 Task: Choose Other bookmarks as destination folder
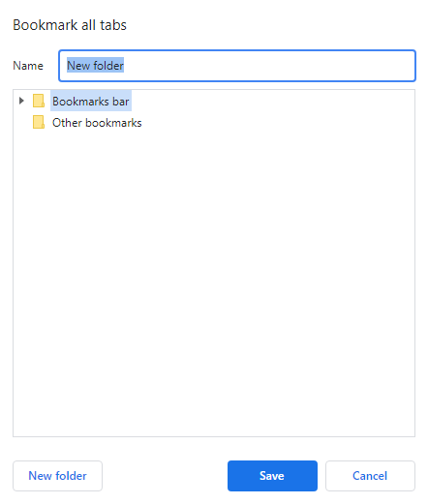click(x=97, y=123)
